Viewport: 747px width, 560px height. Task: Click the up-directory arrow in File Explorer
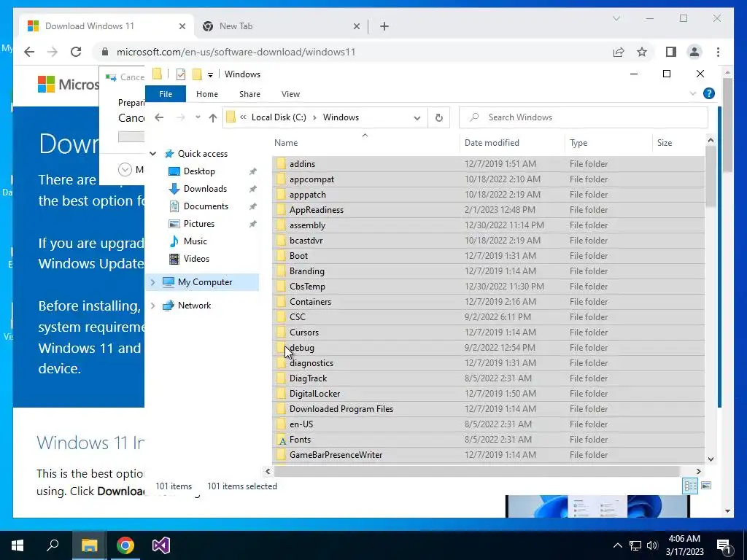(x=212, y=117)
